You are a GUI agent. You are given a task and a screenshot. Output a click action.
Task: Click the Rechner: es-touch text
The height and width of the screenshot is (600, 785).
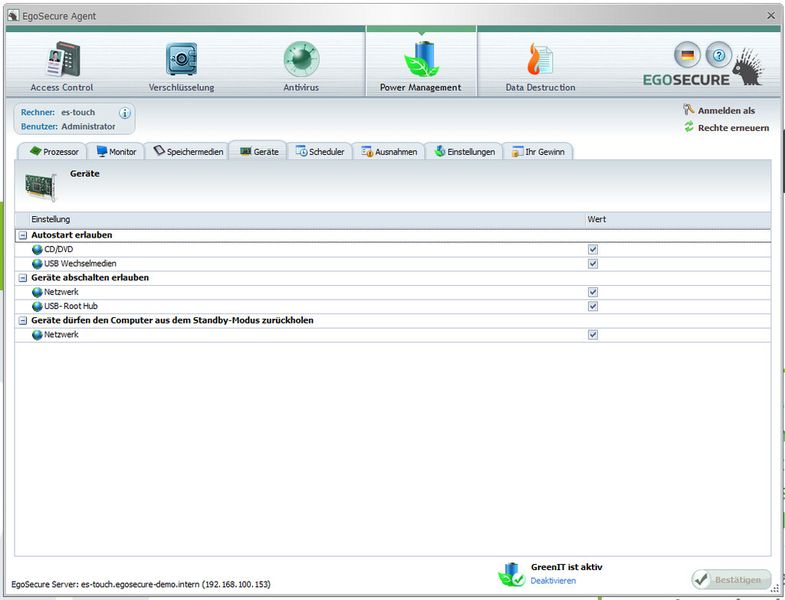58,112
